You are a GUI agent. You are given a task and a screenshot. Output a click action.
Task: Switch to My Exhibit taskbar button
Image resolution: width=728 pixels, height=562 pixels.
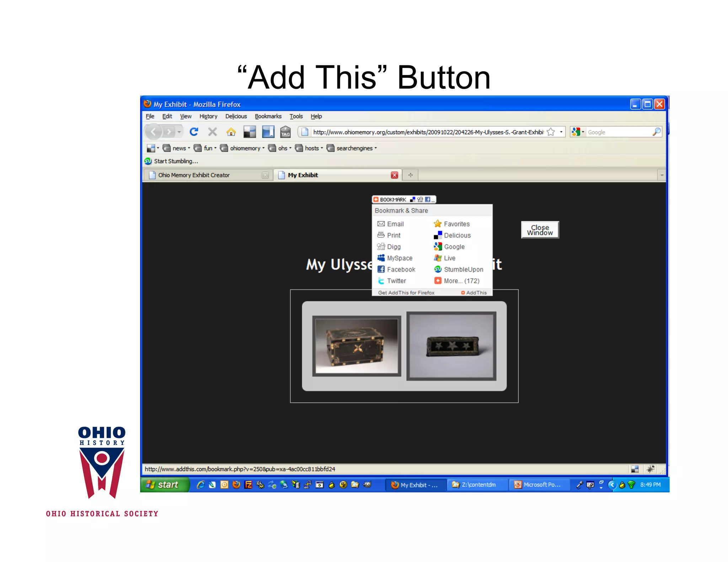tap(416, 485)
